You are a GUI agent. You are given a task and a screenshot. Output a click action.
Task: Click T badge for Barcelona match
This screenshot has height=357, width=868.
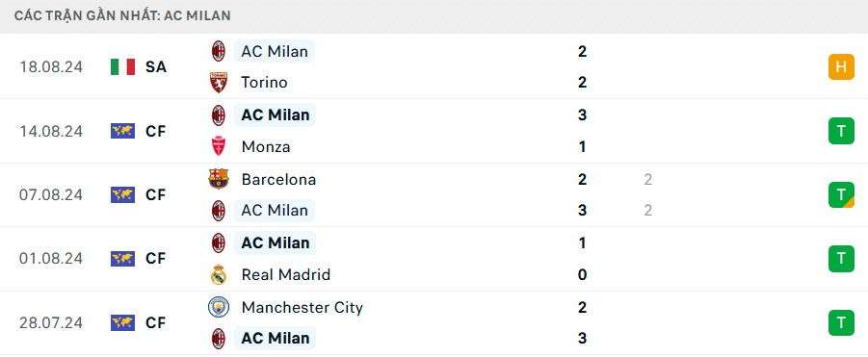(x=841, y=194)
